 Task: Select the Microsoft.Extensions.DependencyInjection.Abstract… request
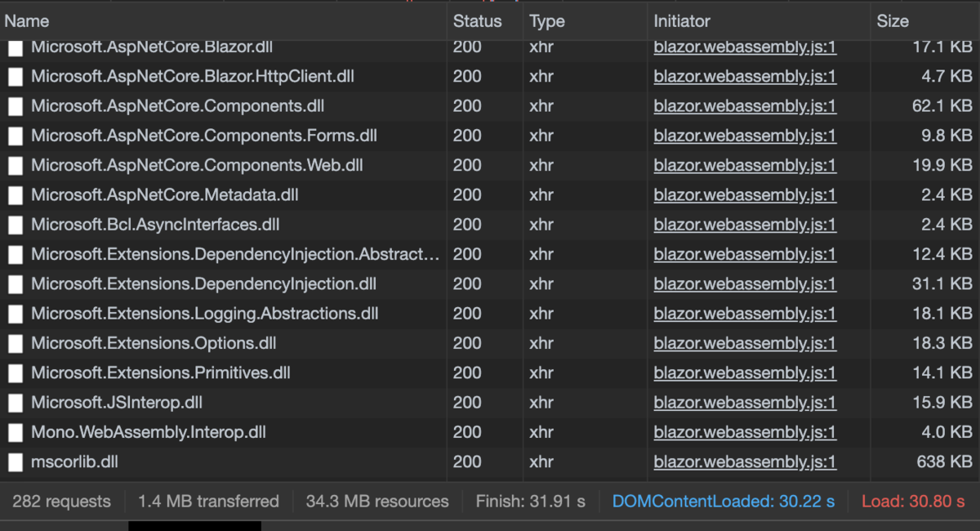coord(235,254)
